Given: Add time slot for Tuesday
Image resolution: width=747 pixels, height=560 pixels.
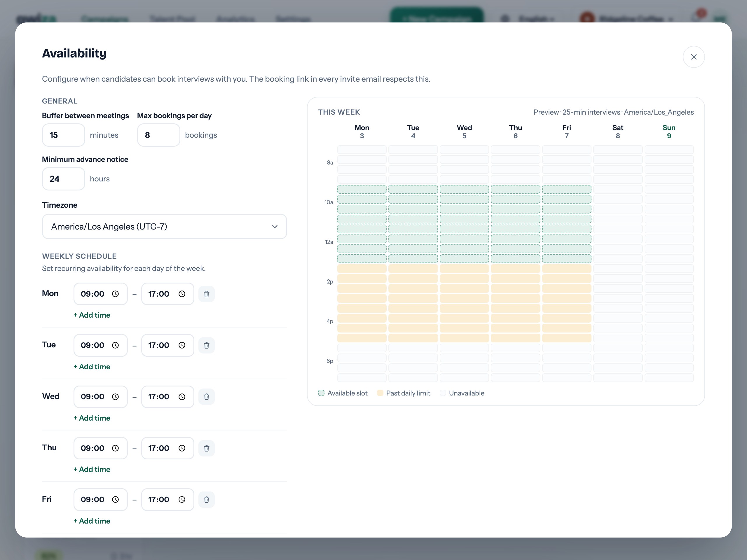Looking at the screenshot, I should (92, 367).
